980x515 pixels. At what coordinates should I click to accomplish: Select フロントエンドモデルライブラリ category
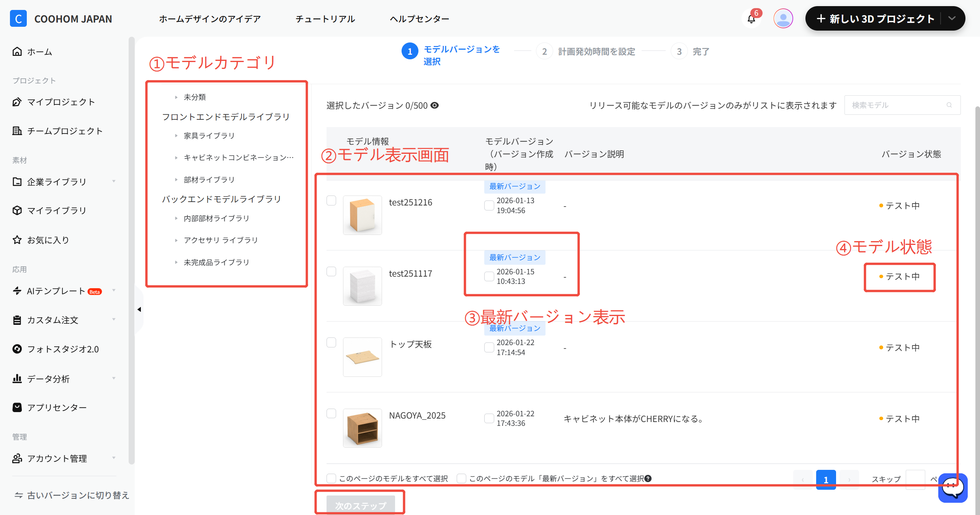coord(225,117)
